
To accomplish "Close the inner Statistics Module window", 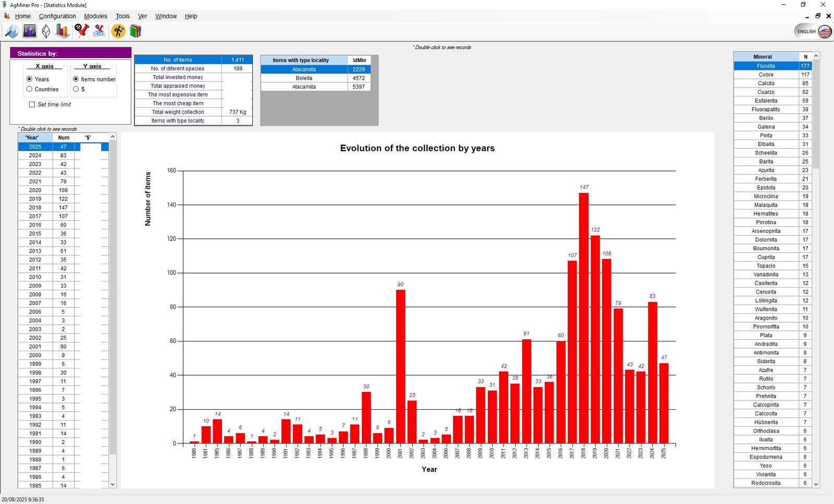I will tap(828, 16).
